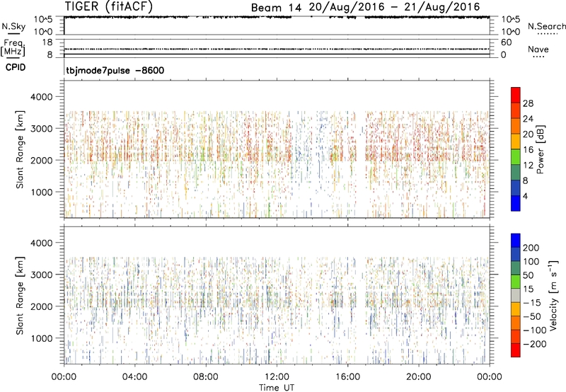Viewport: 566px width, 392px height.
Task: Click the 'N.Sky' label
Action: pos(13,26)
